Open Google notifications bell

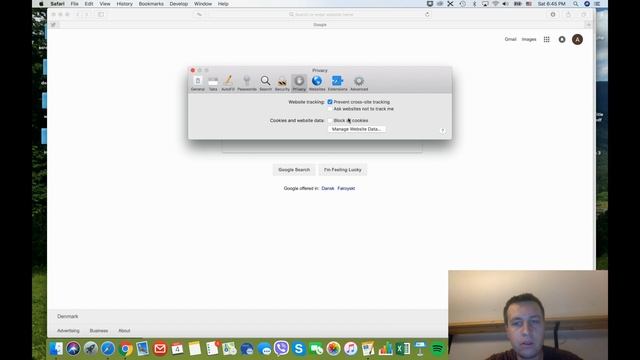pyautogui.click(x=562, y=39)
